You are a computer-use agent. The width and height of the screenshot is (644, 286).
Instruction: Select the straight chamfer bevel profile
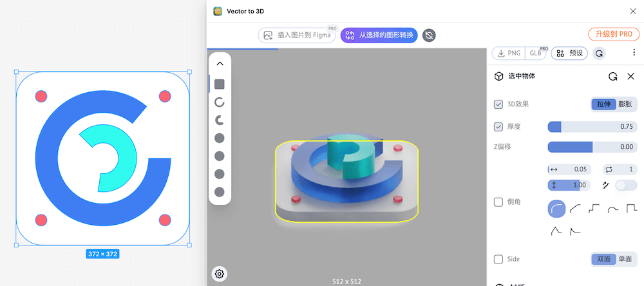[575, 209]
